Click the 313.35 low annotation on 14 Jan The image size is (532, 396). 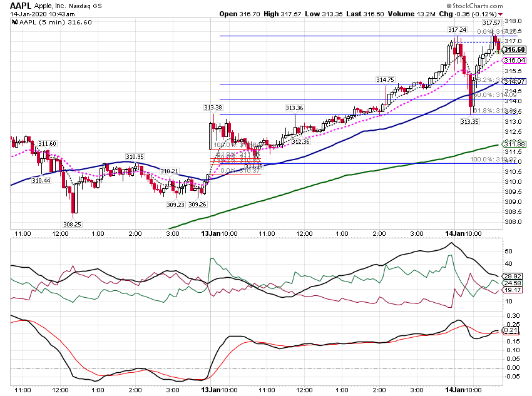click(x=469, y=122)
